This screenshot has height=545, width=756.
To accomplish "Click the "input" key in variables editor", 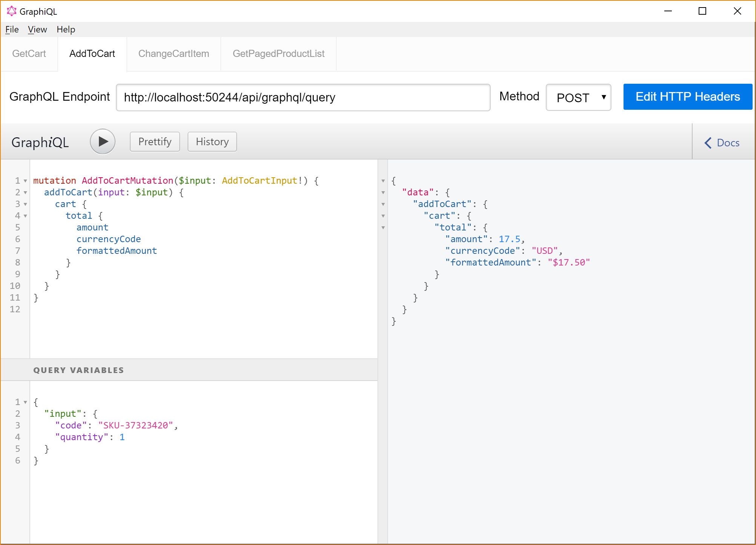I will [x=63, y=414].
